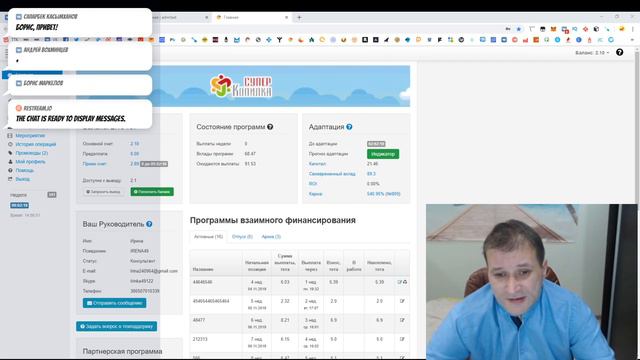Click Основной счет value 2.10
The image size is (640, 360).
point(135,144)
